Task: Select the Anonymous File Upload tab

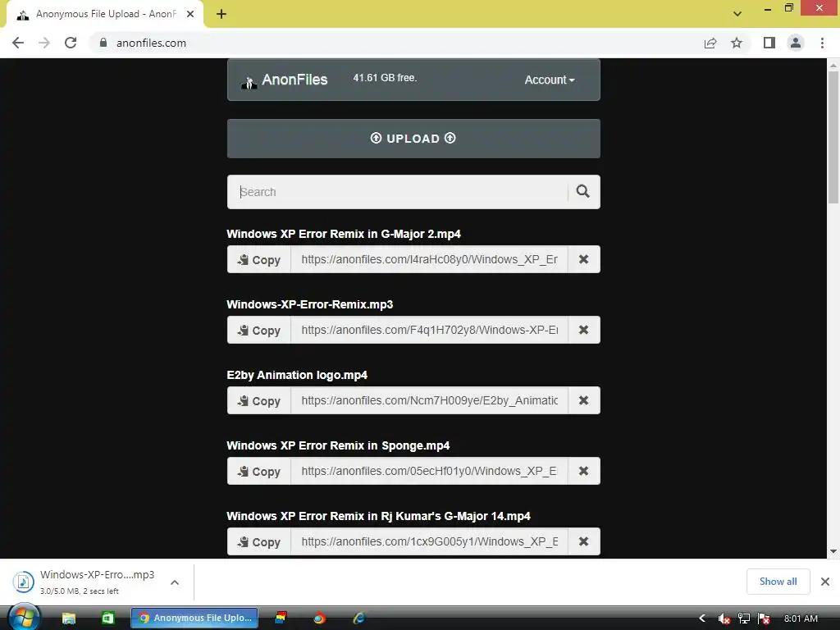Action: [x=105, y=15]
